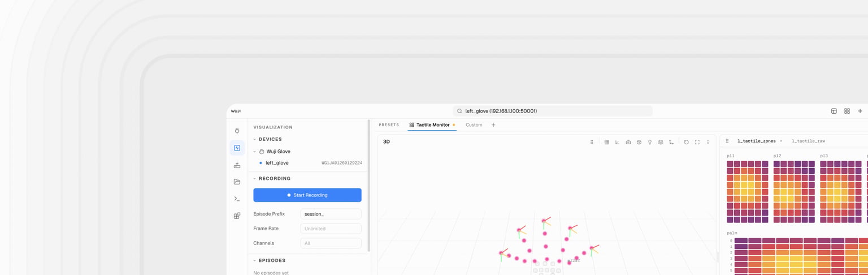Image resolution: width=868 pixels, height=275 pixels.
Task: Click the left_glove address search bar
Action: tap(553, 111)
